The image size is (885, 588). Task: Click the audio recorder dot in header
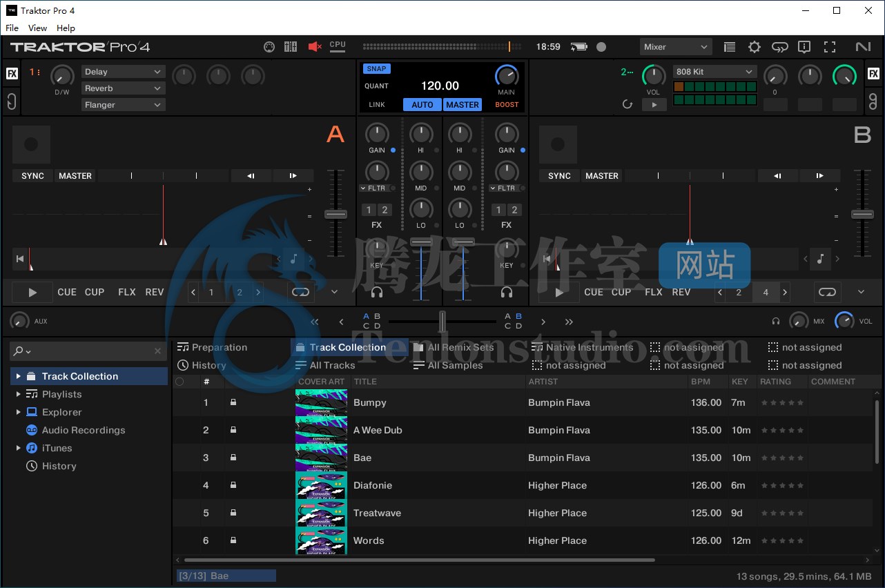pyautogui.click(x=601, y=47)
